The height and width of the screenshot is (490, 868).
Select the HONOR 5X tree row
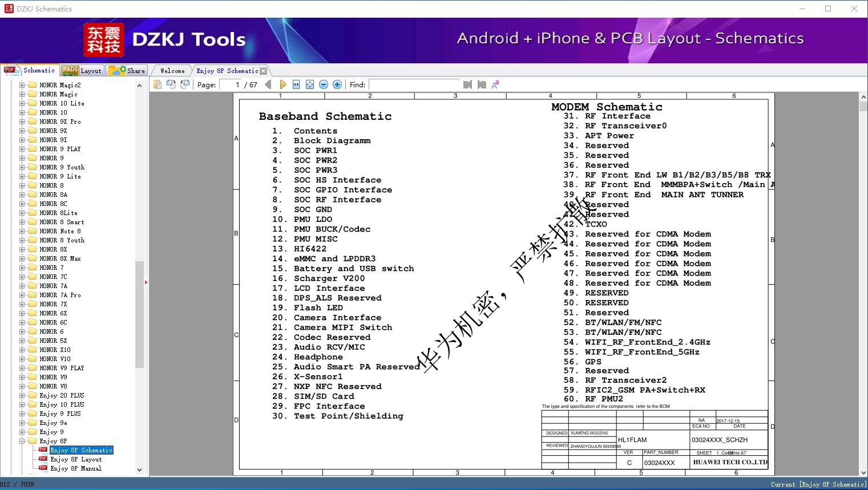point(53,341)
